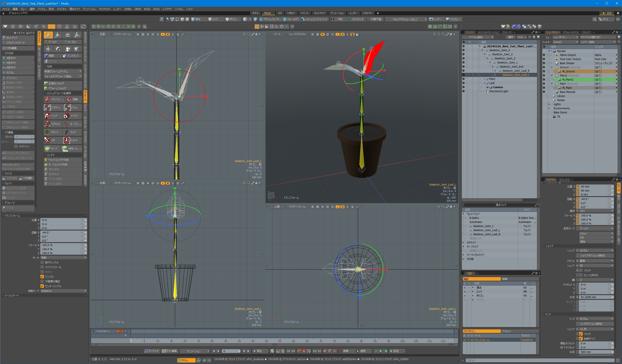Select the Slack (スラック) deformer tool
Screen dimensions: 622x364
tap(73, 140)
